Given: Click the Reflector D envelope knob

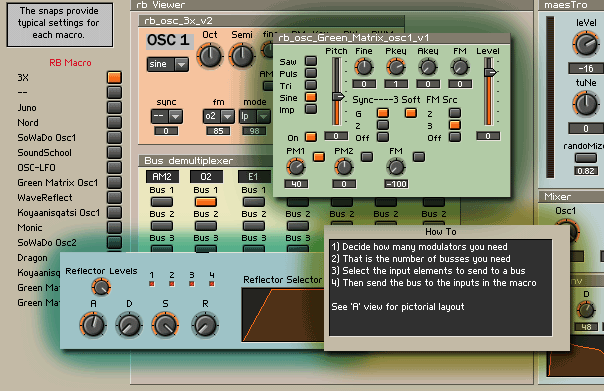Looking at the screenshot, I should [129, 325].
